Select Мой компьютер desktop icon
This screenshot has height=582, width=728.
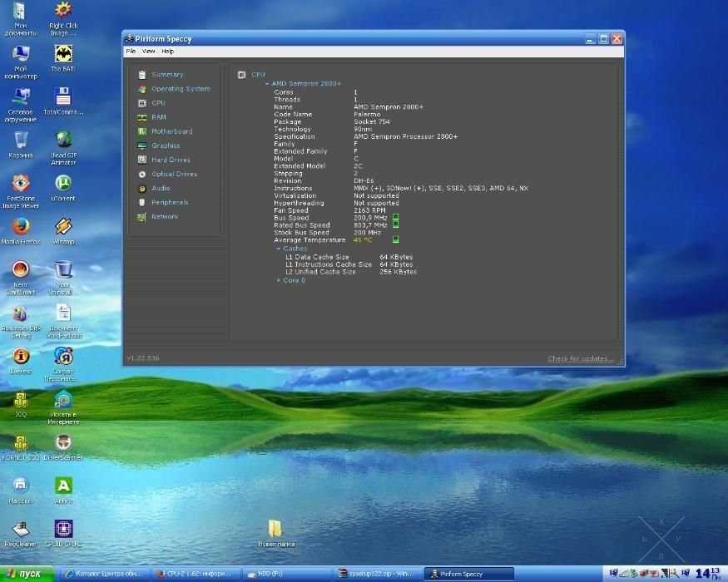tap(21, 62)
